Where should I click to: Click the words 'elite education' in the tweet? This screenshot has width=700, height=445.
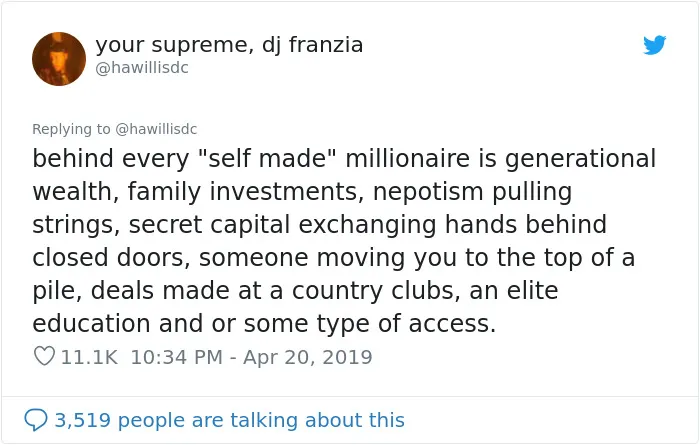tap(533, 291)
